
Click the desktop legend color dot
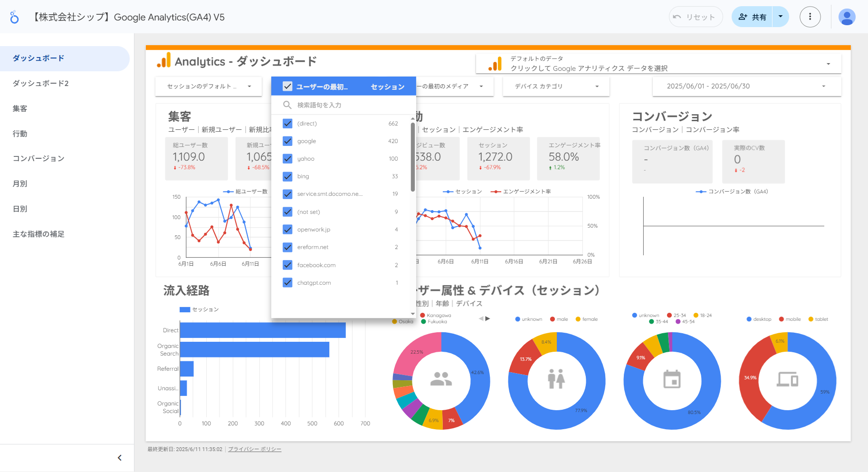pos(749,319)
